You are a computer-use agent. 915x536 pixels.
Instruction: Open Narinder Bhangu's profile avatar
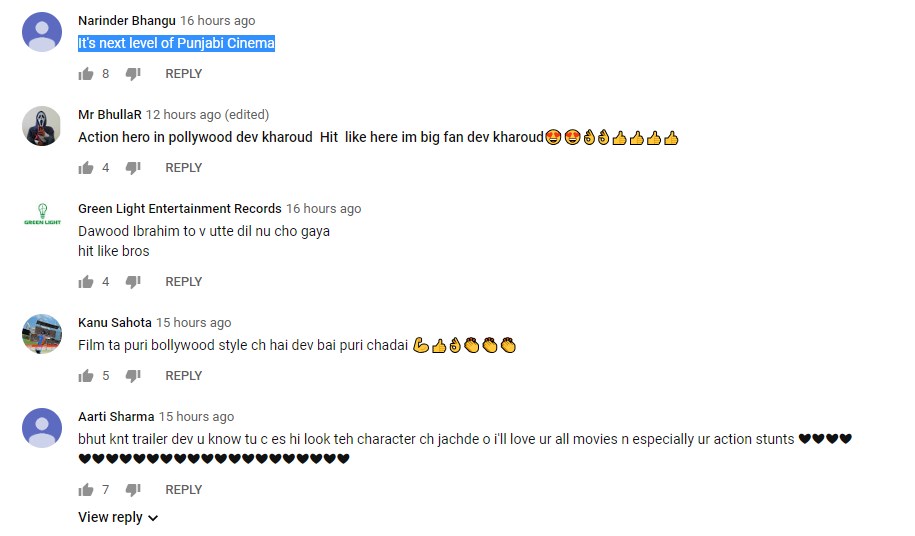coord(42,32)
